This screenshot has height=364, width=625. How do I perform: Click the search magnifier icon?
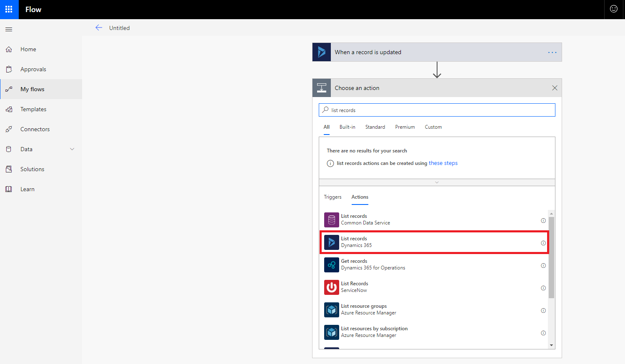pyautogui.click(x=325, y=110)
